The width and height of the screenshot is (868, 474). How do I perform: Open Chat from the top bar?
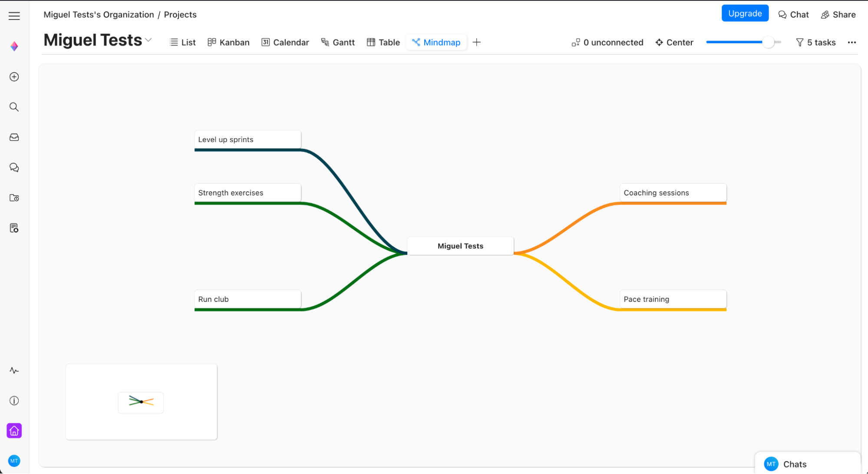coord(794,15)
